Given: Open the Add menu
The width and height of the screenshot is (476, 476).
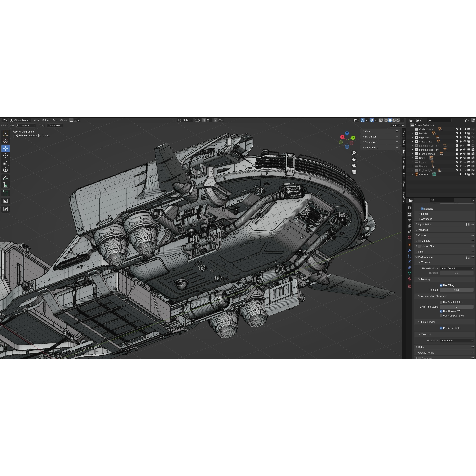Looking at the screenshot, I should [55, 120].
